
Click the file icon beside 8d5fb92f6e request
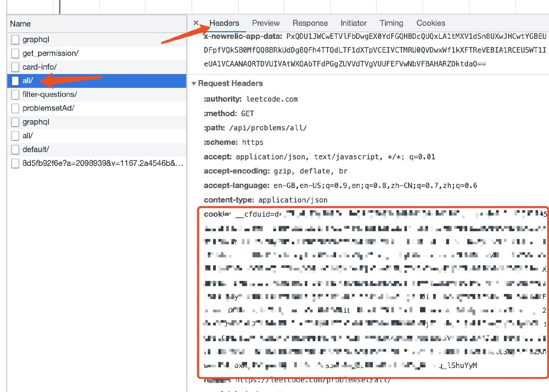coord(15,163)
